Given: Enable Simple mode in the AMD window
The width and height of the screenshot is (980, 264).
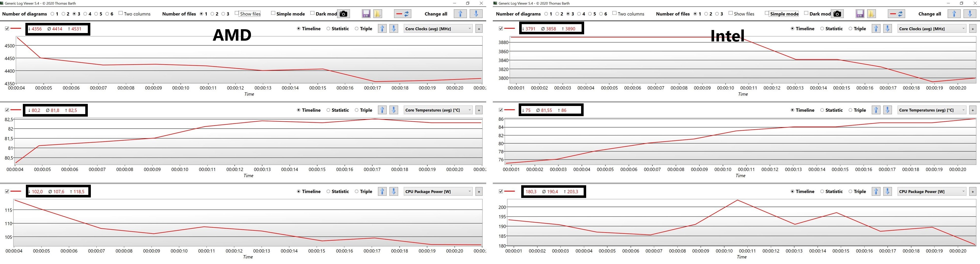Looking at the screenshot, I should [273, 13].
